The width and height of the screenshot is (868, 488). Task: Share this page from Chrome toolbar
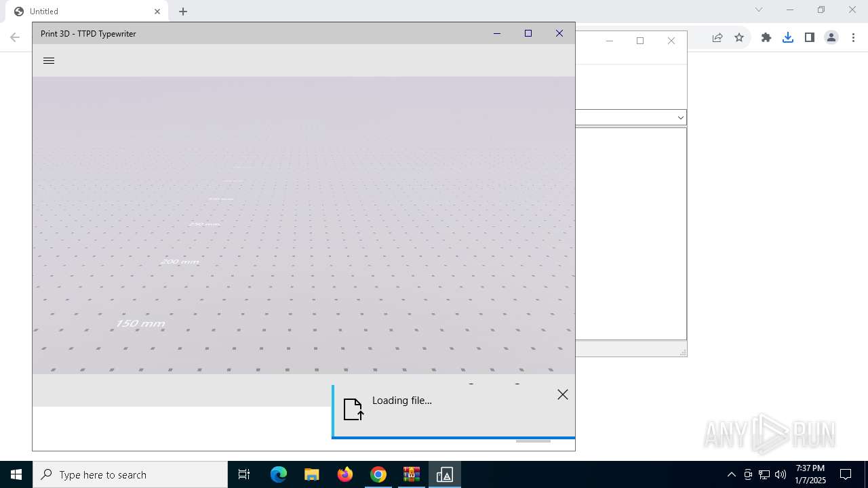[717, 38]
